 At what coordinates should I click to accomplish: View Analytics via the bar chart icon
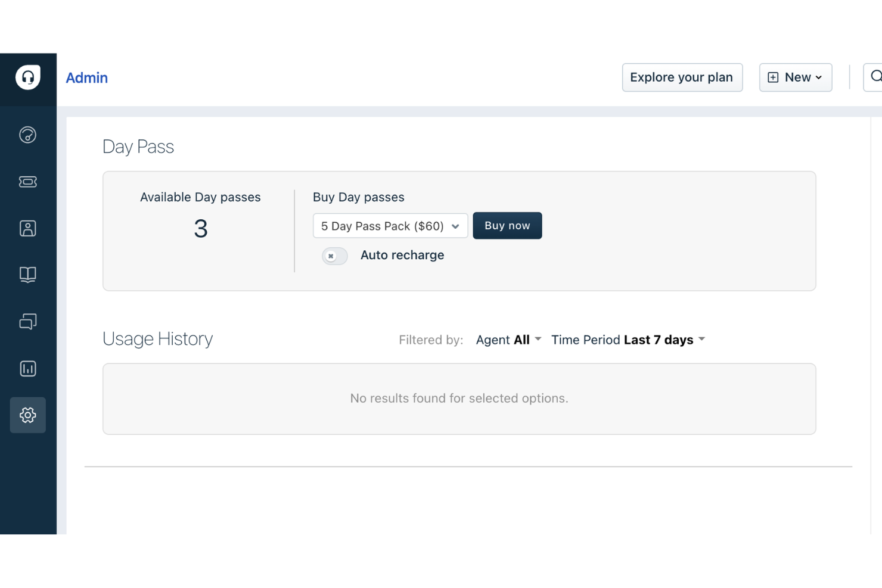pos(27,368)
